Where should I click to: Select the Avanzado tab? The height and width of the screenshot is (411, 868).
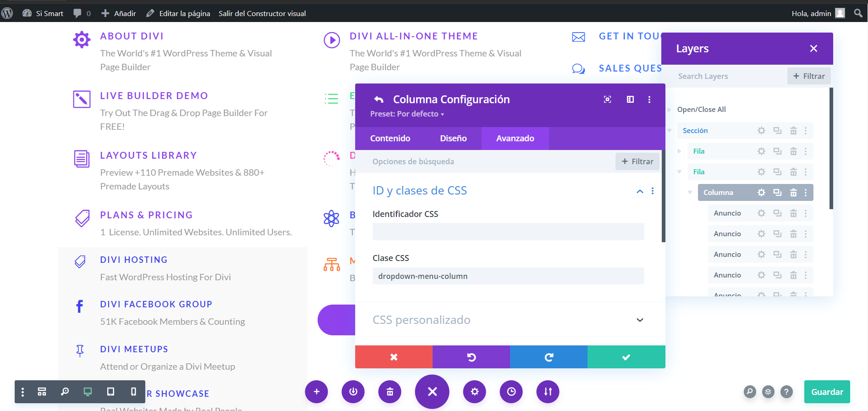515,139
